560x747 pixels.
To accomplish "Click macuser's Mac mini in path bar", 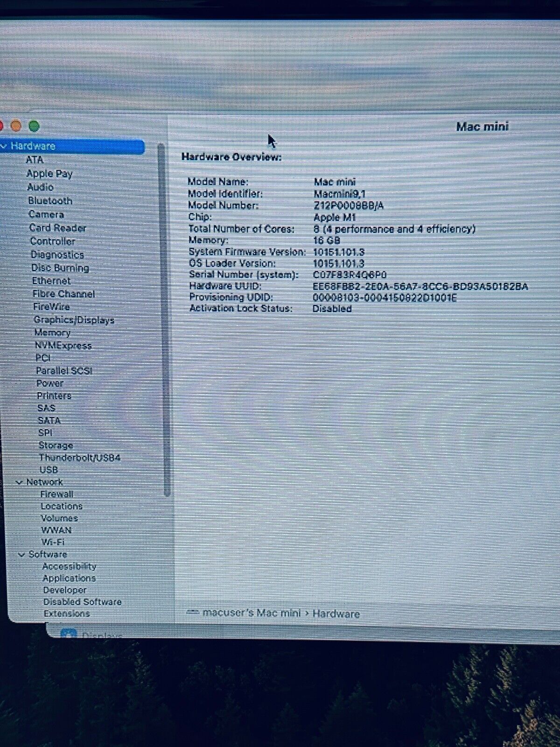I will (x=252, y=613).
